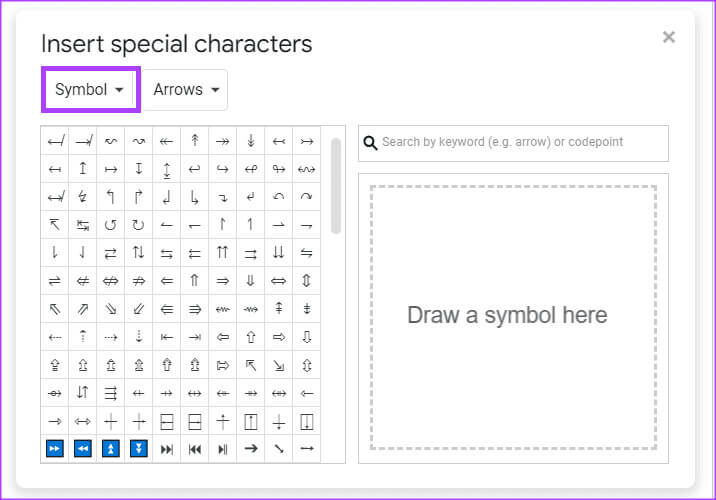Screen dimensions: 716x500
Task: Insert the rightwards arrow with loop
Action: click(279, 169)
